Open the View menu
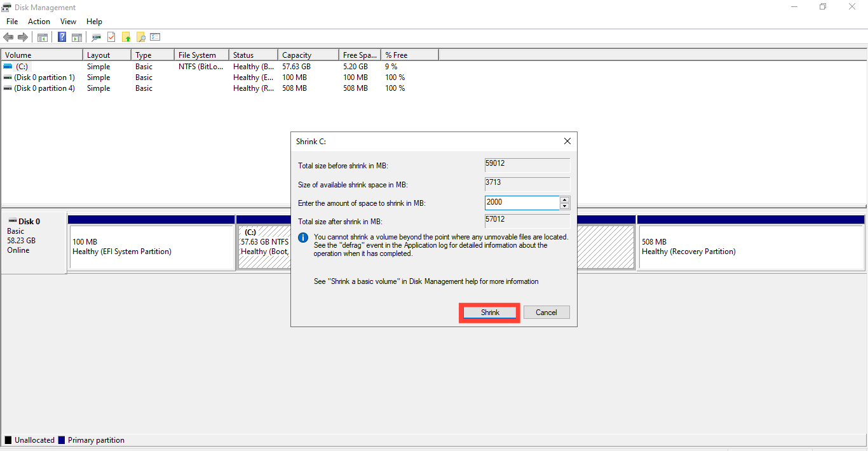 pos(68,22)
